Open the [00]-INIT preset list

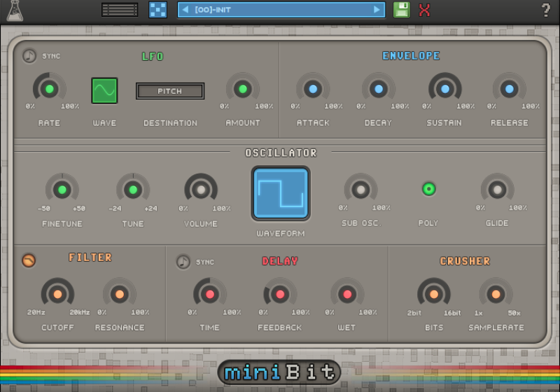280,10
